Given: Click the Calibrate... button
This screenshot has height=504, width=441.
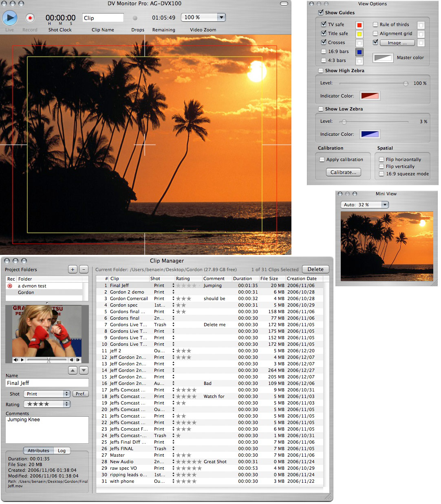Looking at the screenshot, I should click(343, 172).
